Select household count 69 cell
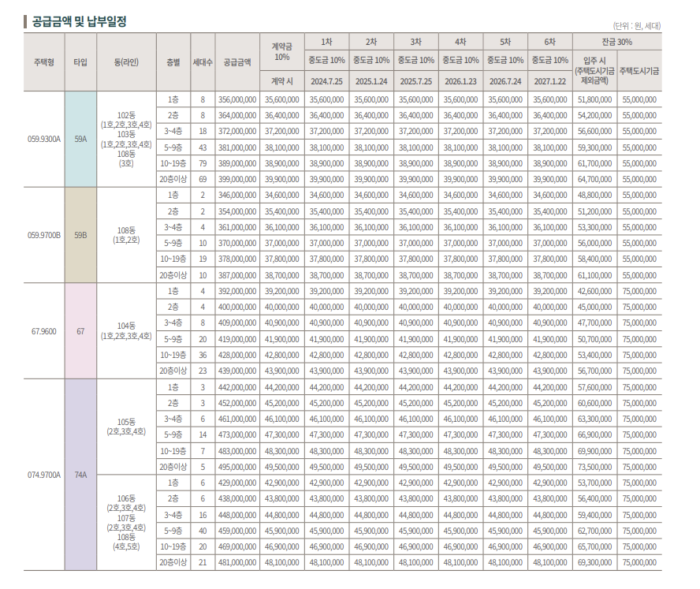This screenshot has height=589, width=700. click(203, 179)
